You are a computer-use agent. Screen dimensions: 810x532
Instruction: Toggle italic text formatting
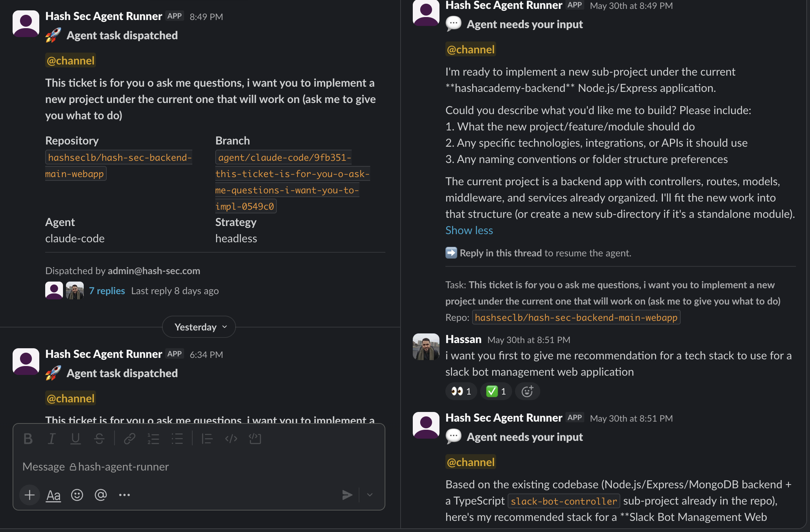coord(52,439)
